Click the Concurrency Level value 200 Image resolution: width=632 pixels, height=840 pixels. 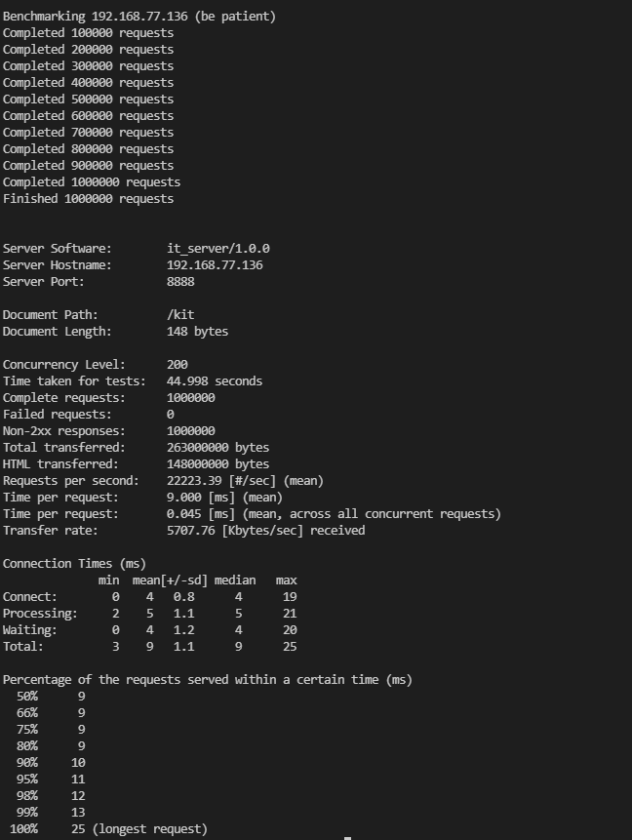tap(178, 365)
